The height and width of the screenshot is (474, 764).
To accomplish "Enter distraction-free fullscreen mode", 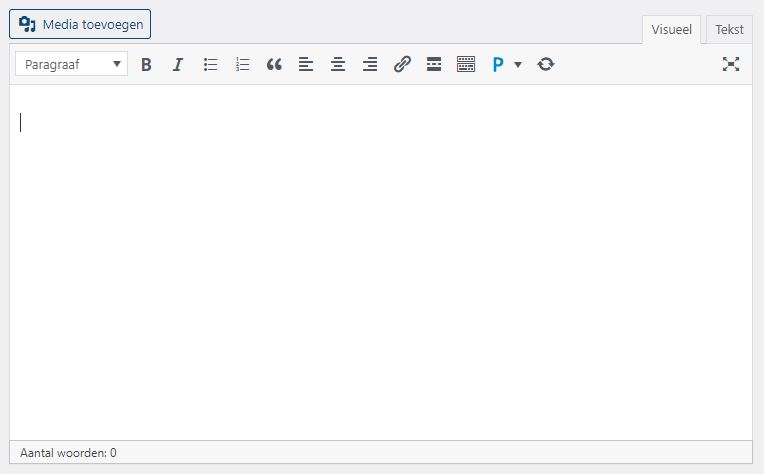I will click(x=731, y=64).
